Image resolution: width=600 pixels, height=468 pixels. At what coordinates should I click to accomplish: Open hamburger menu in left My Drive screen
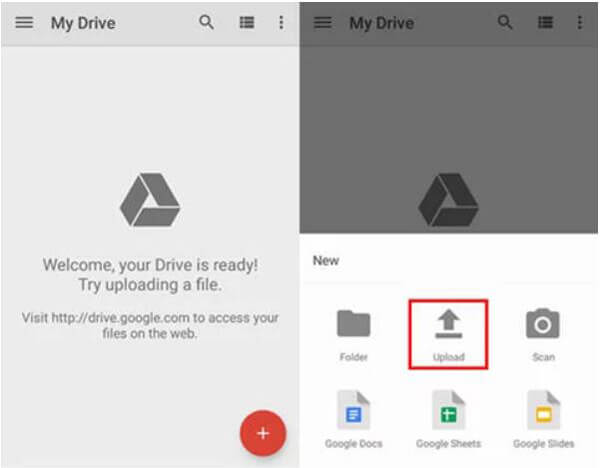pyautogui.click(x=24, y=23)
